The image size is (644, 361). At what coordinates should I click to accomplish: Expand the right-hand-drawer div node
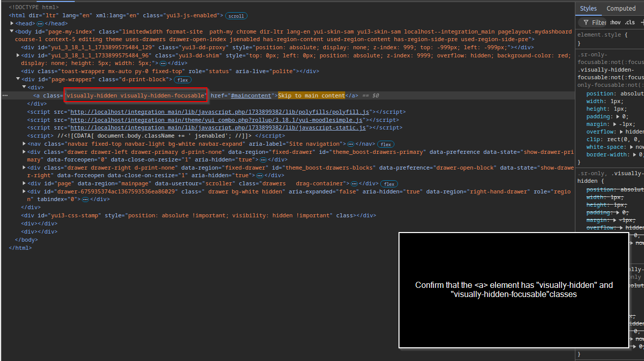click(x=24, y=191)
